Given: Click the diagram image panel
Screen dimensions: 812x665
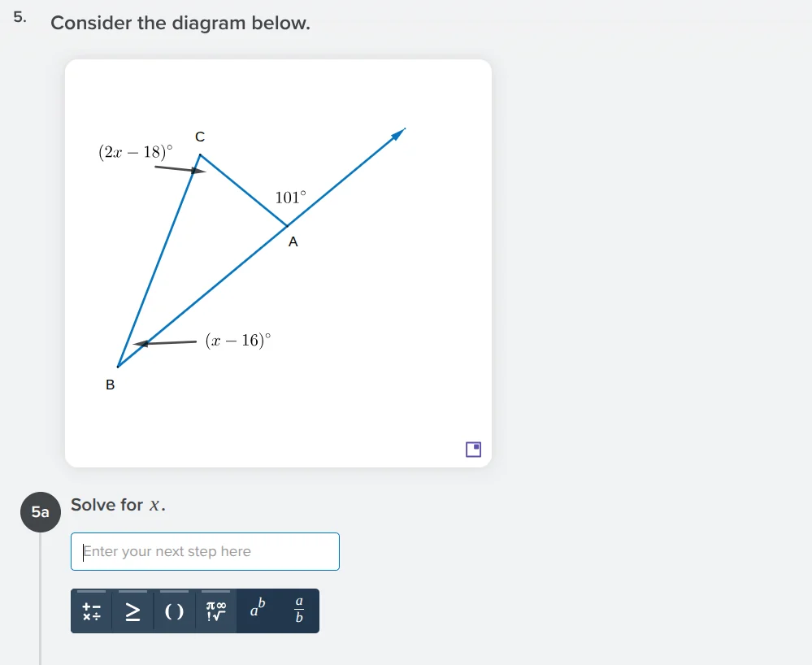Looking at the screenshot, I should pyautogui.click(x=278, y=260).
